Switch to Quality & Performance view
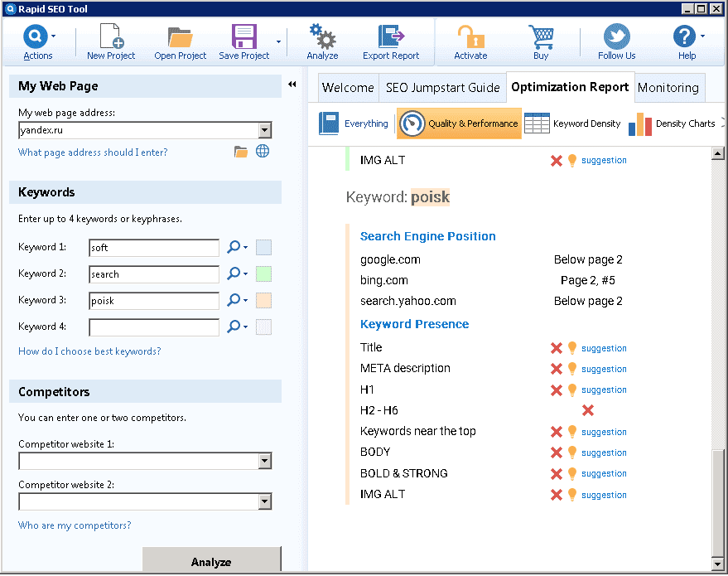This screenshot has height=576, width=728. pyautogui.click(x=460, y=123)
